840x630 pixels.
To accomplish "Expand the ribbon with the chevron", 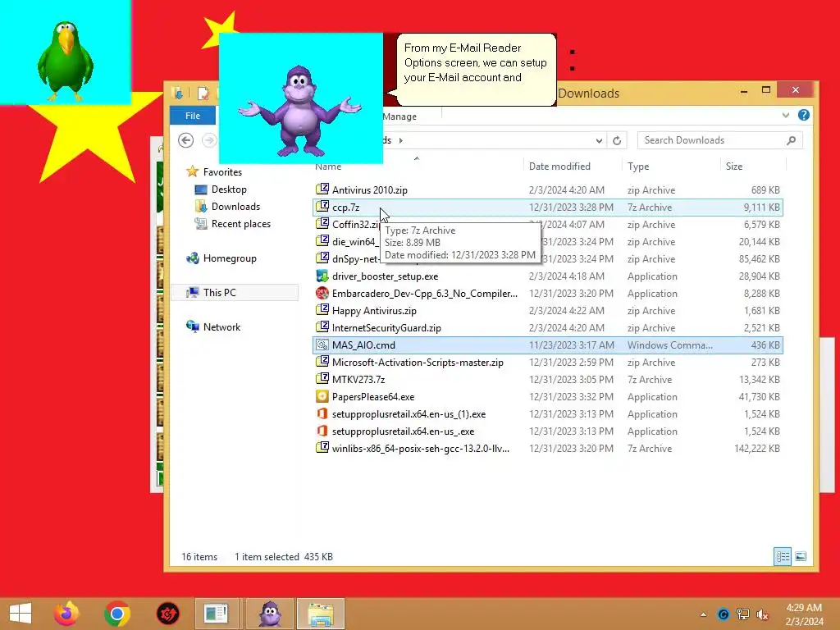I will click(785, 115).
